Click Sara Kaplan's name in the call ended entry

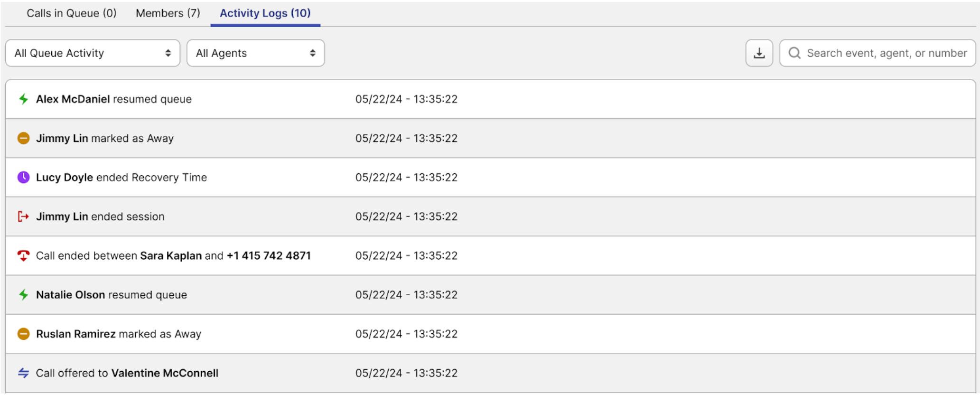pos(171,256)
